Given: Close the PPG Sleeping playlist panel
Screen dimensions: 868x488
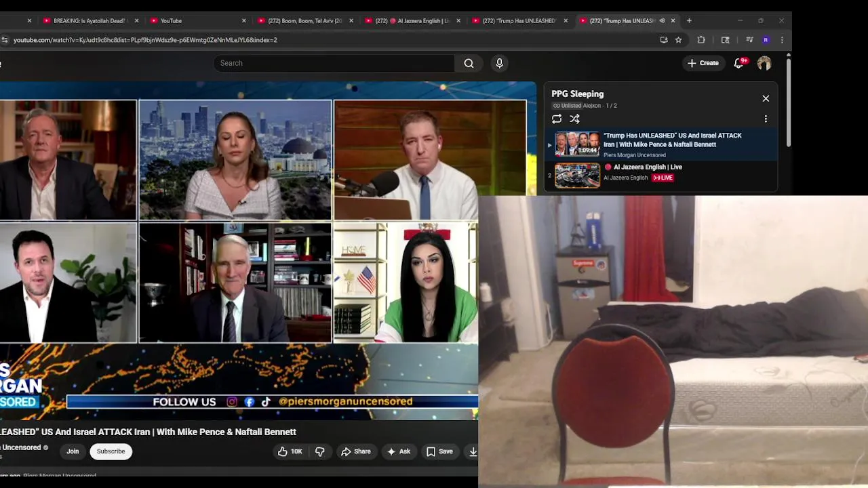Looking at the screenshot, I should pyautogui.click(x=766, y=98).
